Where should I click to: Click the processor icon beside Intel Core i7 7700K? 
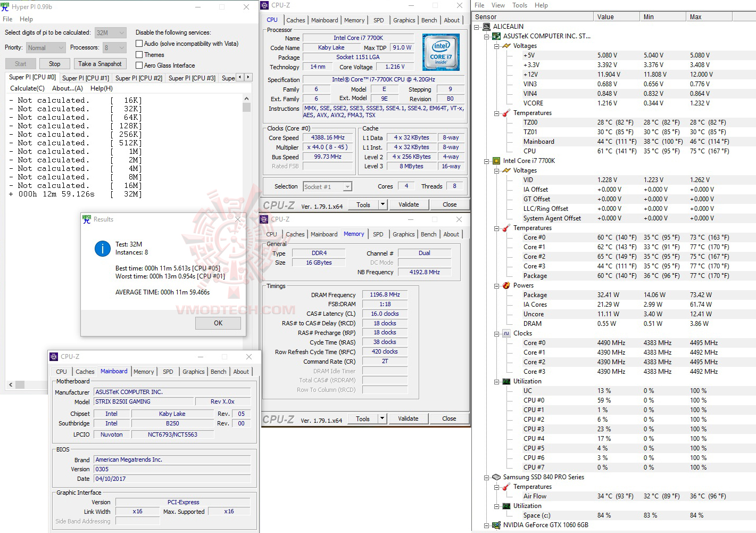click(x=496, y=161)
